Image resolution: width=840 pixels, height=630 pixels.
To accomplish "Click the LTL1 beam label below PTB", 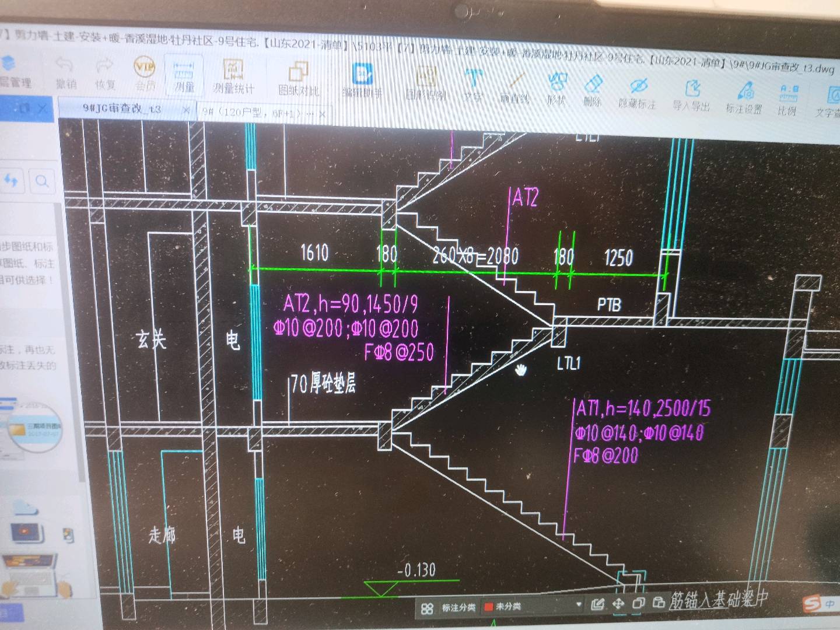I will [x=568, y=364].
